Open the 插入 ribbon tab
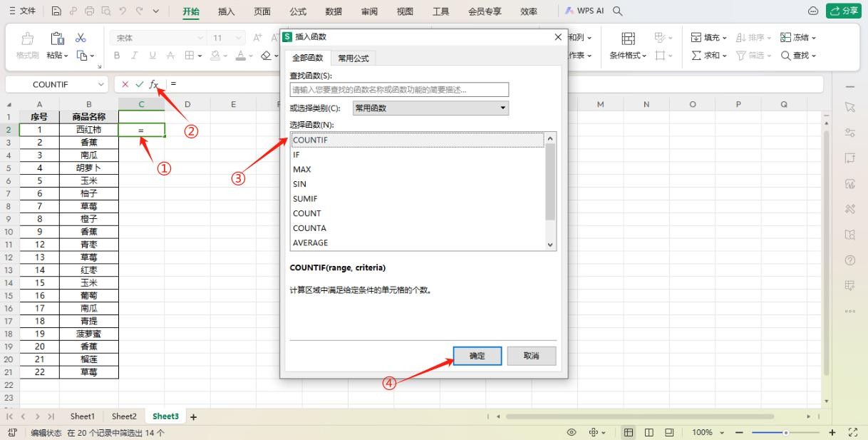The height and width of the screenshot is (440, 868). [226, 11]
